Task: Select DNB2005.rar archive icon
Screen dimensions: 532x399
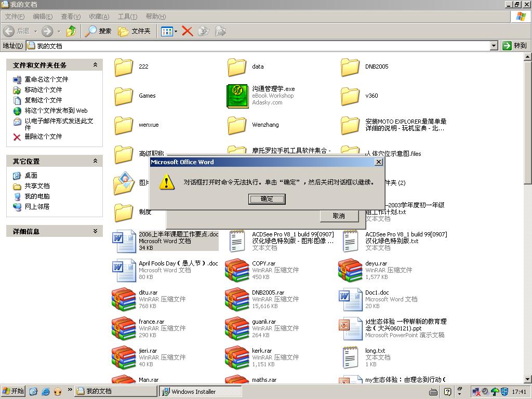Action: [x=237, y=300]
